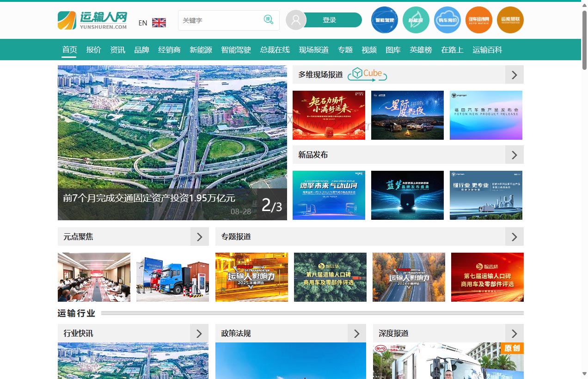Open the 报价 navigation menu item
Image resolution: width=588 pixels, height=379 pixels.
coord(93,50)
